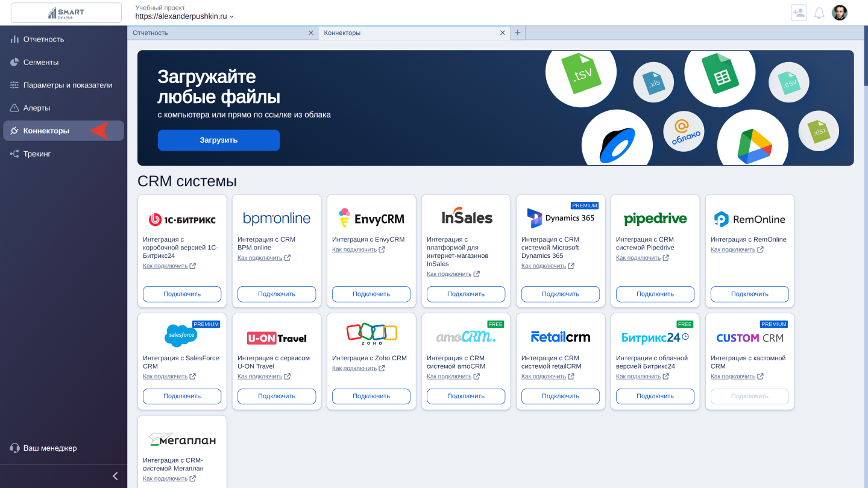Click the Мегаплан logo

pos(182,440)
